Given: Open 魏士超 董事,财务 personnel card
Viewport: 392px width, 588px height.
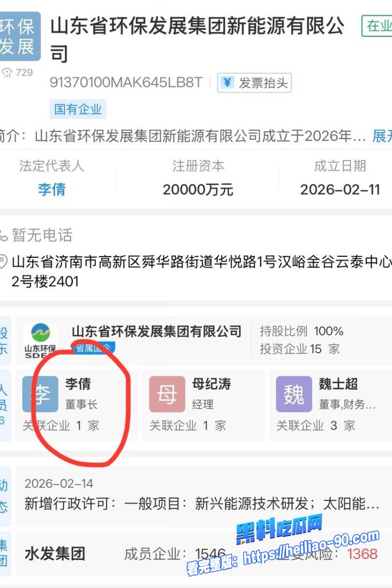Looking at the screenshot, I should pyautogui.click(x=331, y=405).
